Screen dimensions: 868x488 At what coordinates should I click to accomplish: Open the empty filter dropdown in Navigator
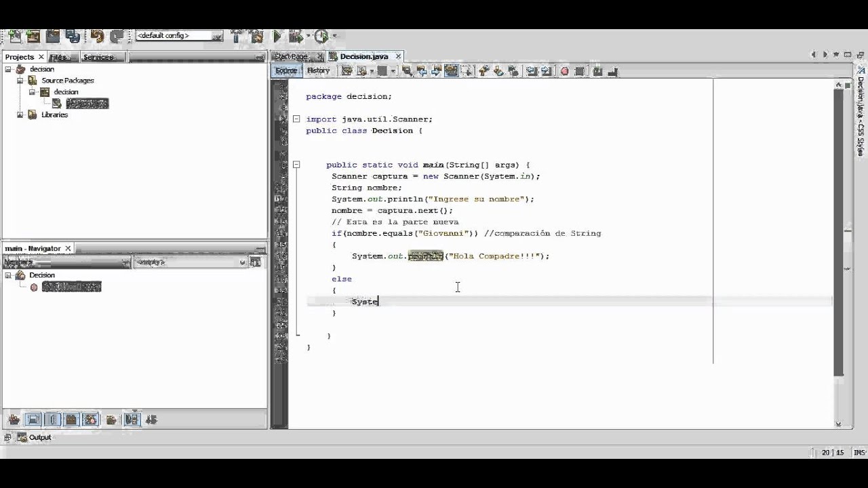tap(190, 262)
